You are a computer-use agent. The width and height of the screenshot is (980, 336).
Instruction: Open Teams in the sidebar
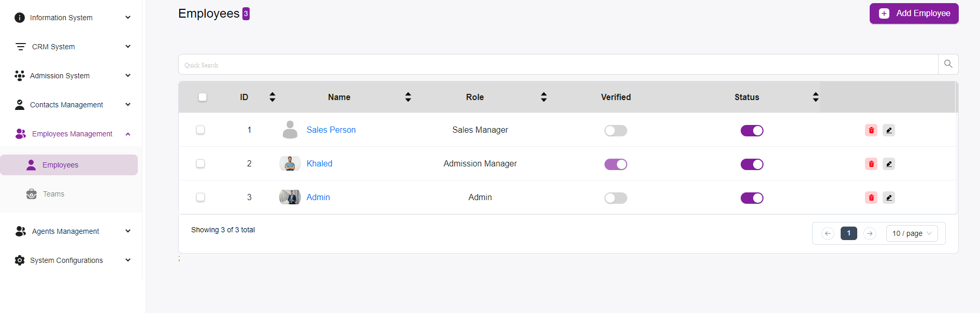53,194
